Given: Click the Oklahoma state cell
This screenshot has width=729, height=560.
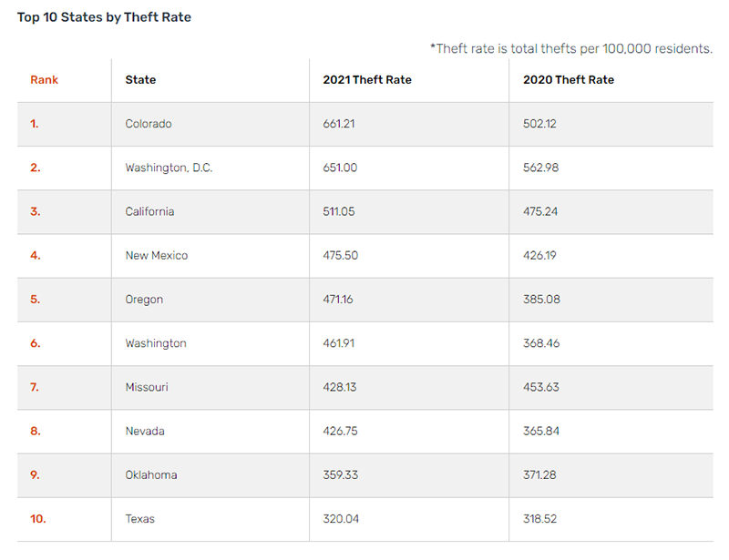Looking at the screenshot, I should pos(151,475).
